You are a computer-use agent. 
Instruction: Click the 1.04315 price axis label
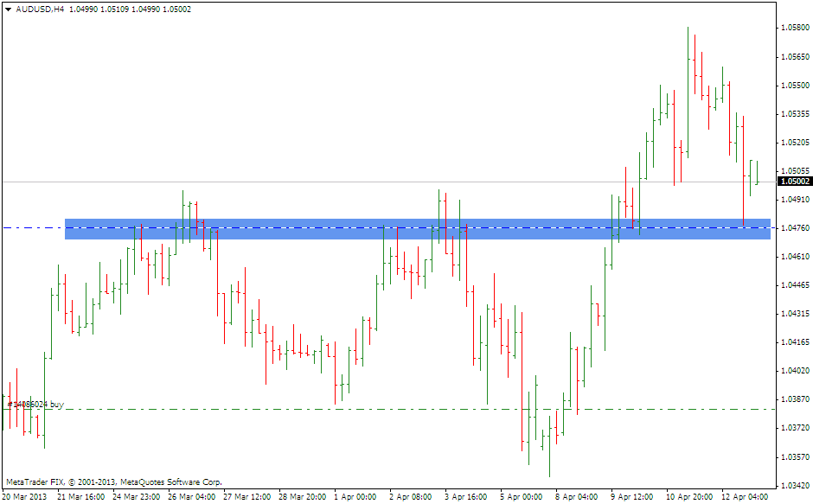pyautogui.click(x=794, y=314)
